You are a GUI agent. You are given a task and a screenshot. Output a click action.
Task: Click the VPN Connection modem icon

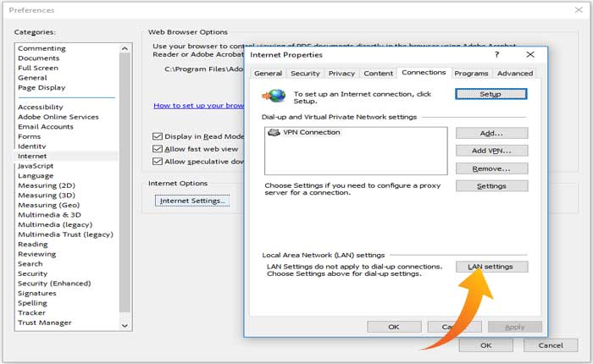(x=274, y=132)
